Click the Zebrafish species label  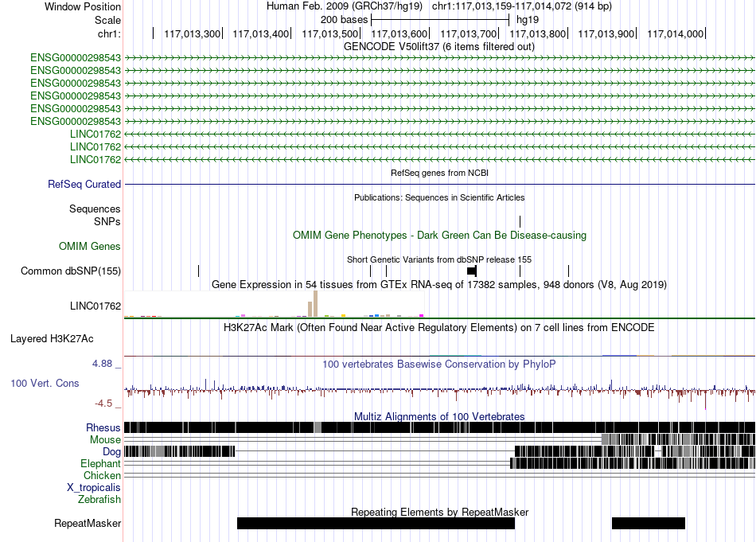[99, 500]
